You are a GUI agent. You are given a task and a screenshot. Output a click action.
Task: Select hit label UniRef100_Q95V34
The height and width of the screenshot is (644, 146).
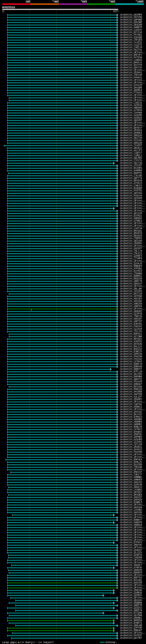[x=131, y=354]
